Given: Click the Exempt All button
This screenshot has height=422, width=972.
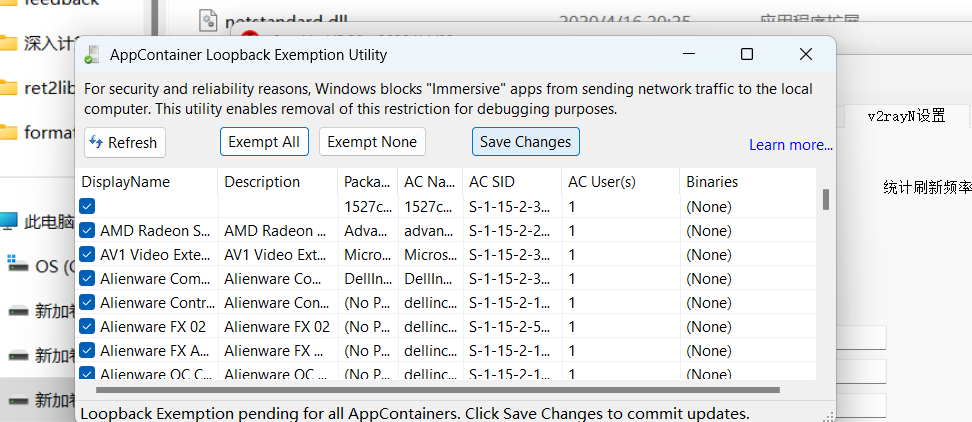Looking at the screenshot, I should tap(264, 142).
